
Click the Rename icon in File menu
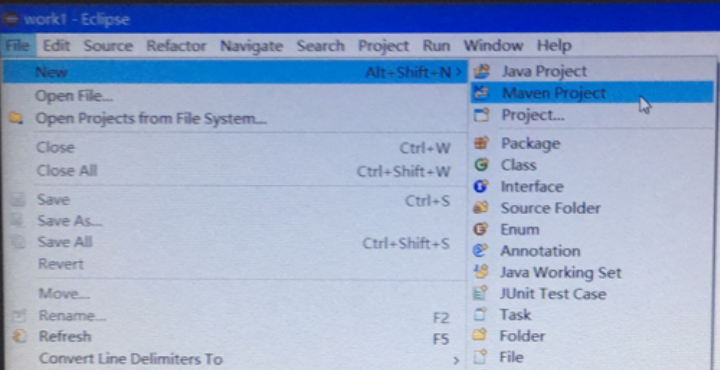pos(19,316)
